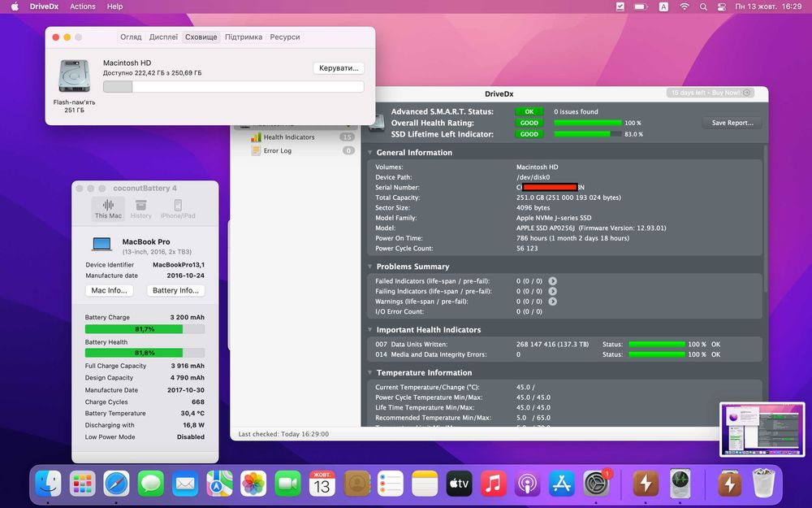Open Warnings details arrow
812x508 pixels.
552,302
